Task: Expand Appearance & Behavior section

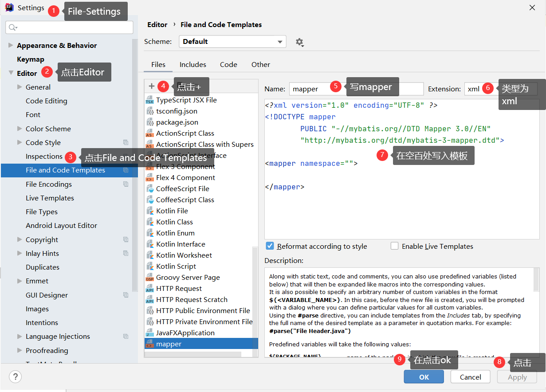Action: [x=11, y=45]
